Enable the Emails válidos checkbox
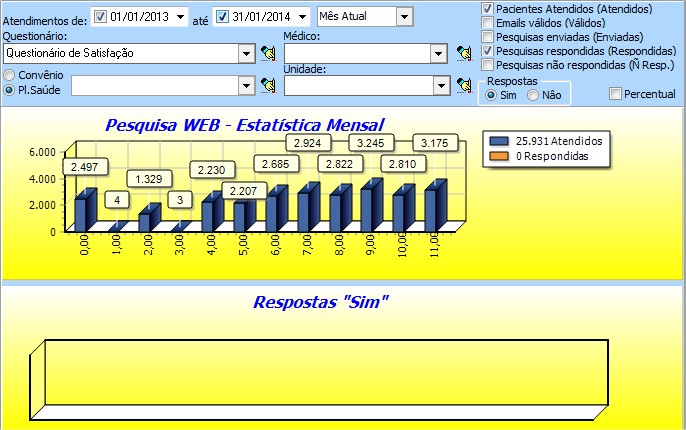 pyautogui.click(x=487, y=22)
